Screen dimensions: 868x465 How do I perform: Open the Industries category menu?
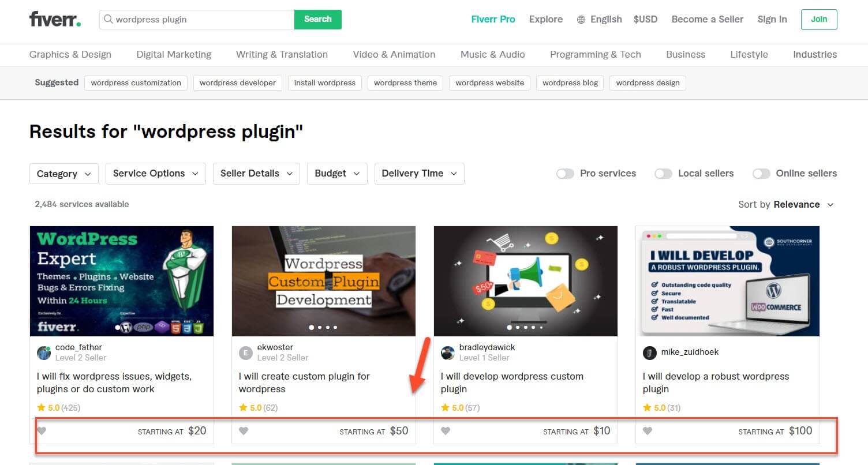[x=815, y=54]
